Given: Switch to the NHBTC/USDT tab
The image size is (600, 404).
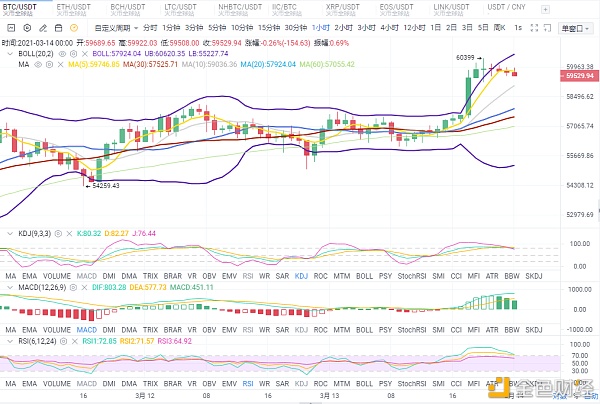Looking at the screenshot, I should 240,10.
